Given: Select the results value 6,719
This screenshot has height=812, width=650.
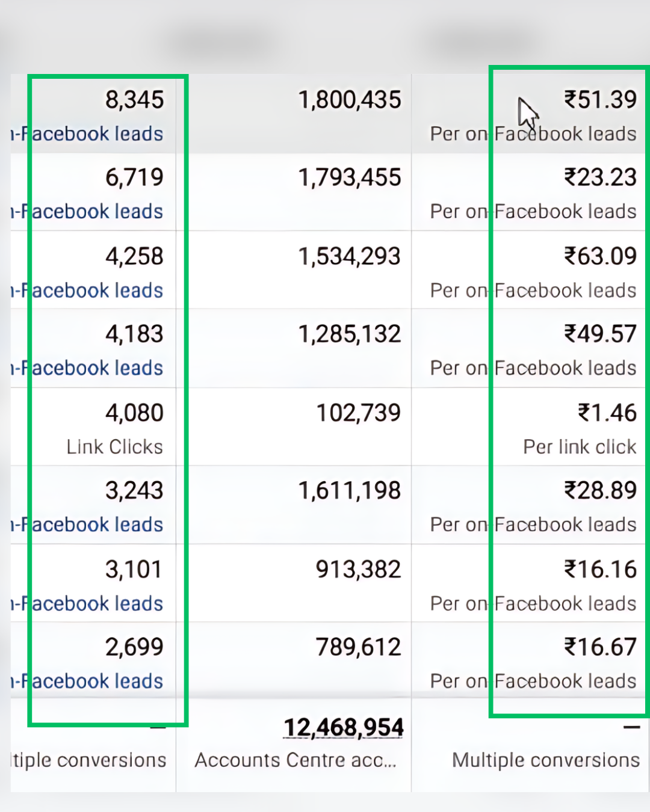Looking at the screenshot, I should [x=134, y=177].
